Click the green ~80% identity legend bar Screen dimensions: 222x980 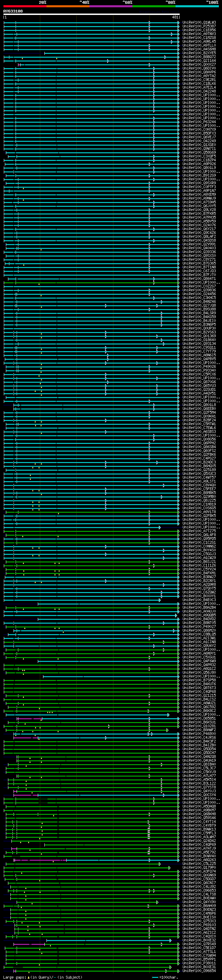point(154,6)
